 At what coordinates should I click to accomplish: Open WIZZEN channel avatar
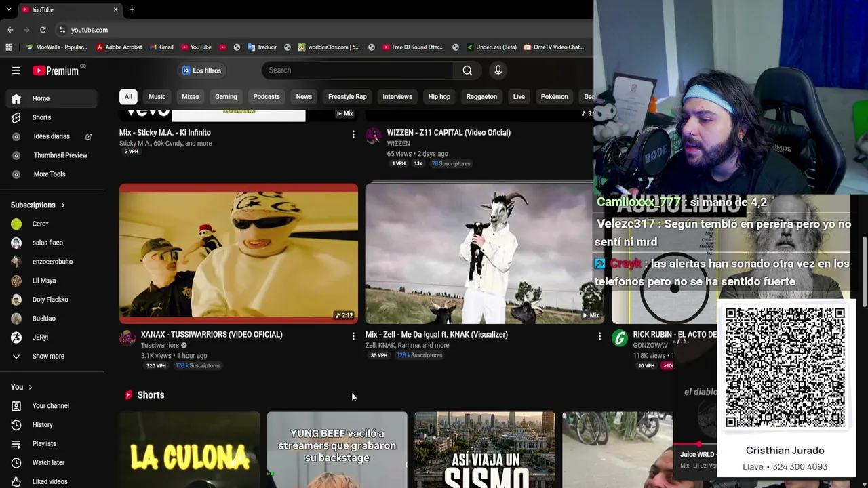click(374, 136)
